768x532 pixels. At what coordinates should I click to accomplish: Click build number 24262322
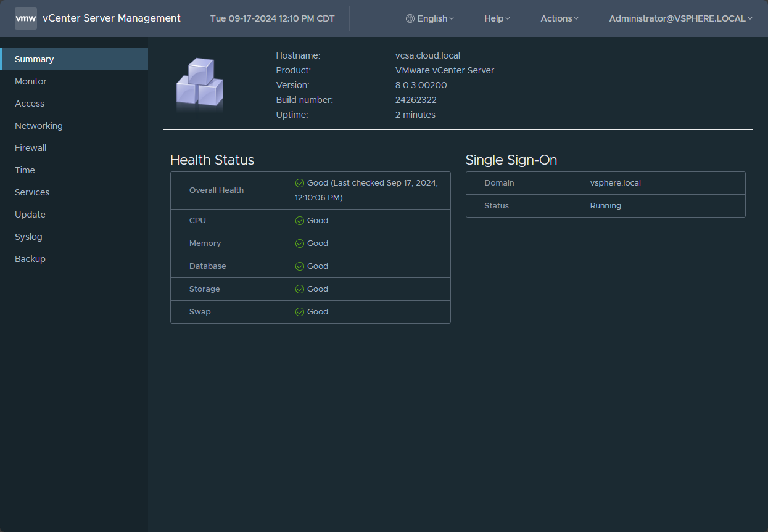point(416,100)
